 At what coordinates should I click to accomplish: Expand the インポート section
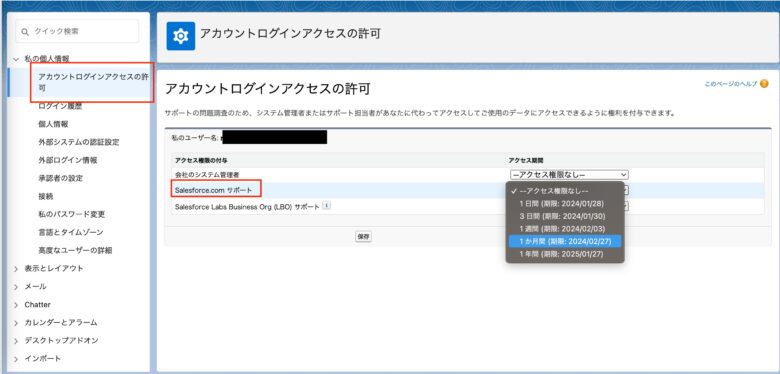click(16, 359)
